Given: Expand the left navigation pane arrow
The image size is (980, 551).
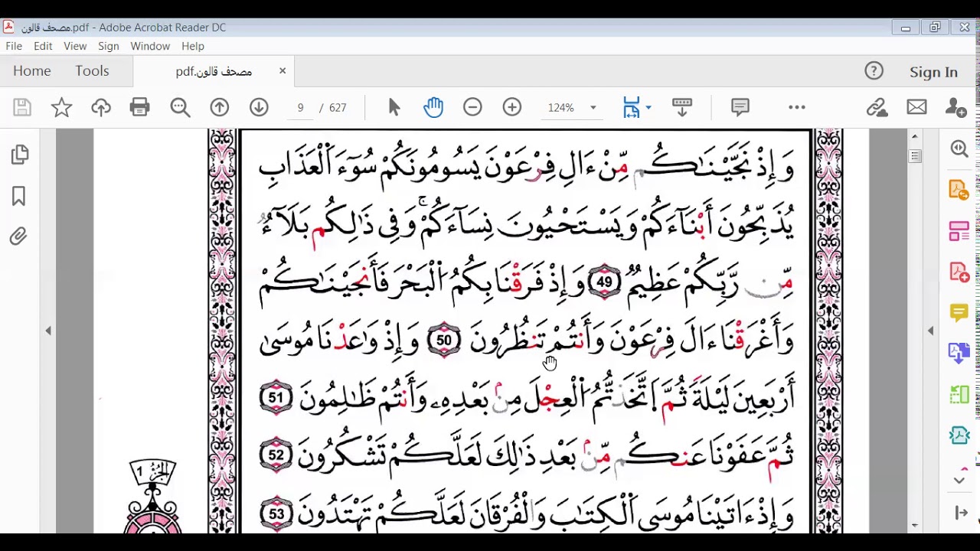Looking at the screenshot, I should click(x=48, y=331).
